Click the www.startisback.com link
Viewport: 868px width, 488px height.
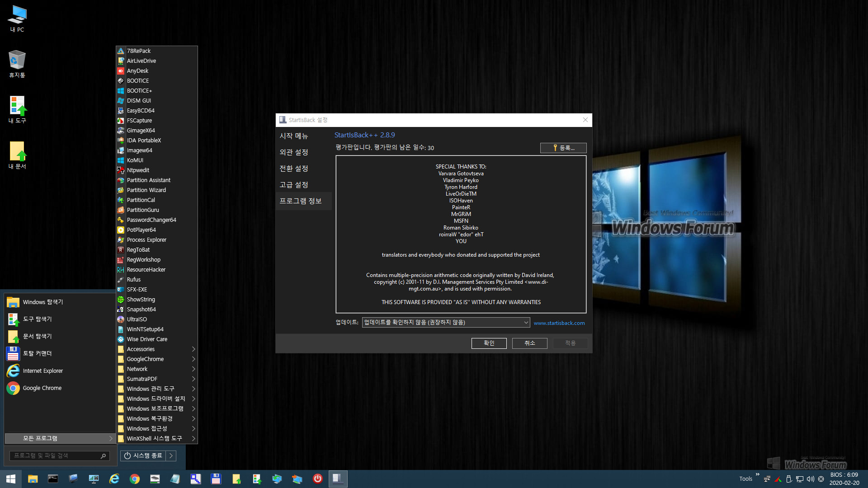559,323
